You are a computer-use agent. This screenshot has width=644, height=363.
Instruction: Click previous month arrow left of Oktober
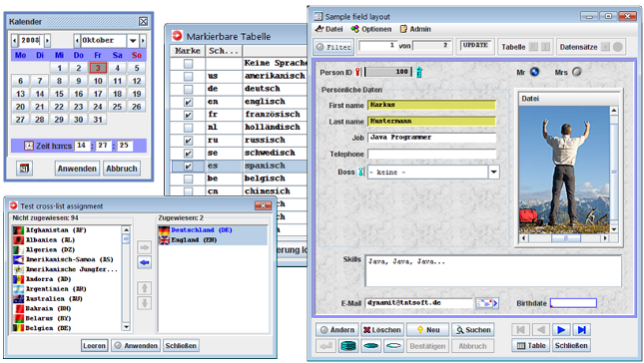pos(77,41)
